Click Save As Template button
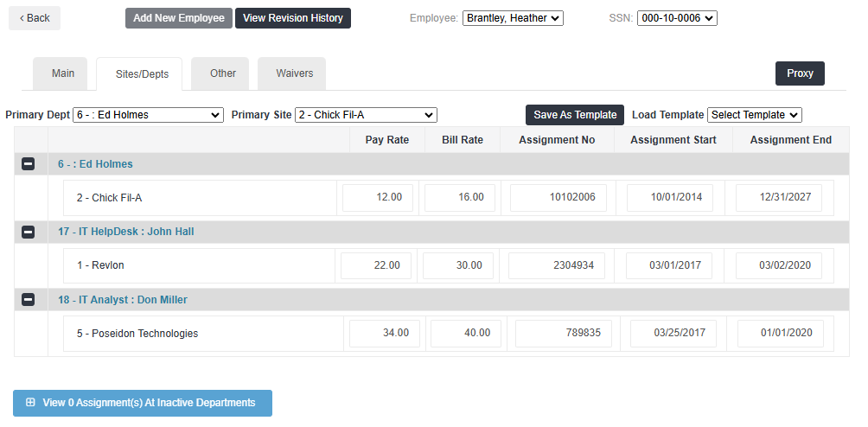 pyautogui.click(x=575, y=115)
